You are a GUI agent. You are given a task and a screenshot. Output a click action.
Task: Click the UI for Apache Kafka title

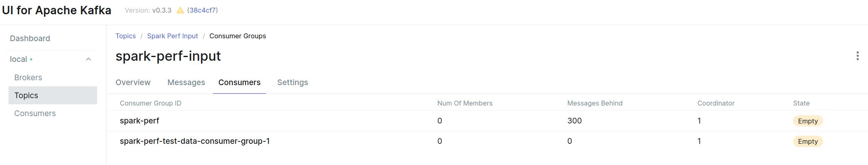[x=56, y=10]
